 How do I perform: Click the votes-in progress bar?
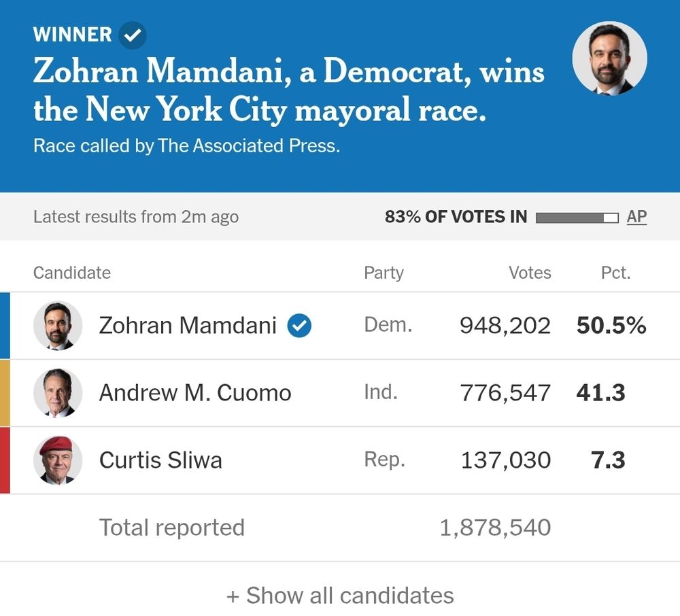coord(577,218)
